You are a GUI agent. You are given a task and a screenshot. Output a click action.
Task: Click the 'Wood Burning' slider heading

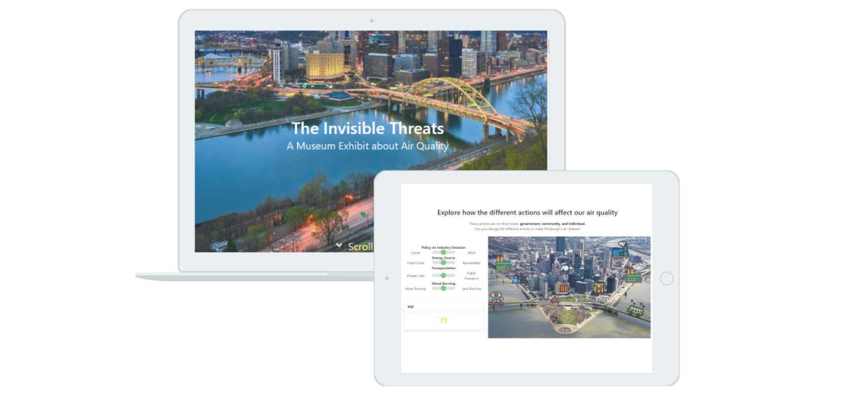(x=443, y=284)
